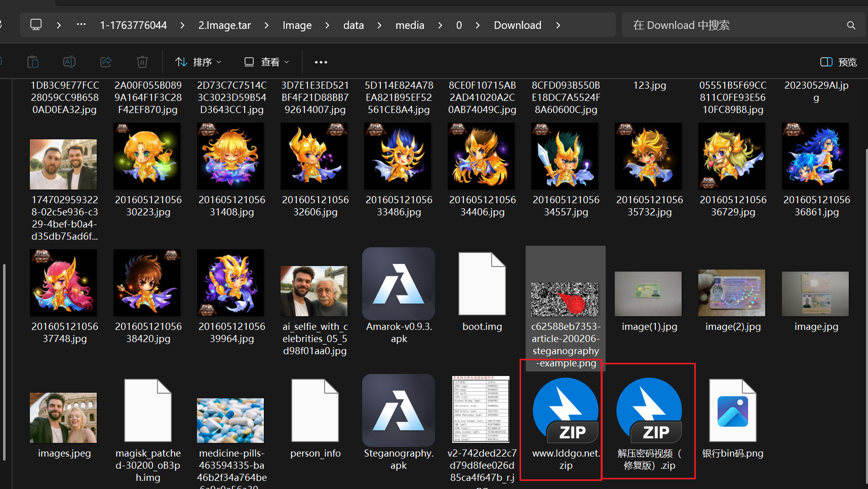The height and width of the screenshot is (489, 868).
Task: Click the Download search input field
Action: [x=734, y=25]
